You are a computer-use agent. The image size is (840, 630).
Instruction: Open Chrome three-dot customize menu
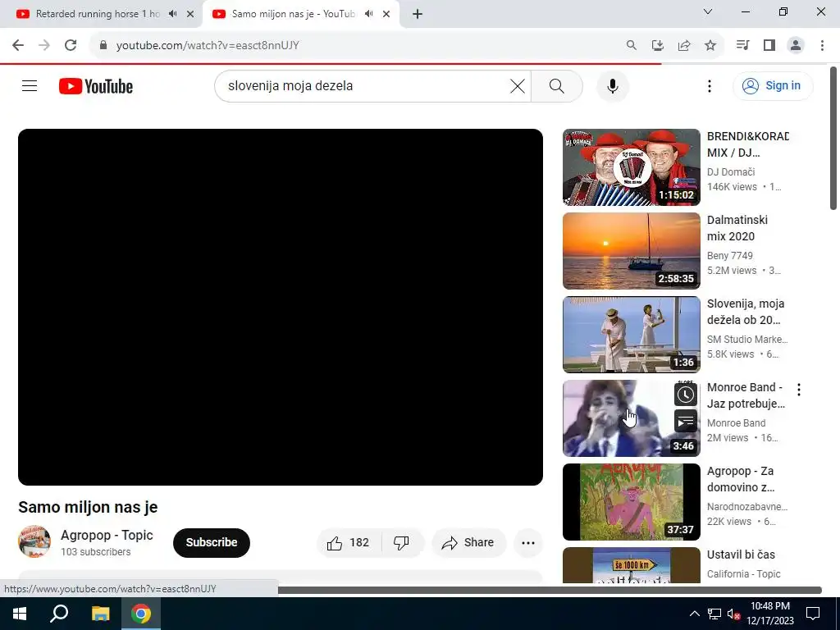pos(822,46)
